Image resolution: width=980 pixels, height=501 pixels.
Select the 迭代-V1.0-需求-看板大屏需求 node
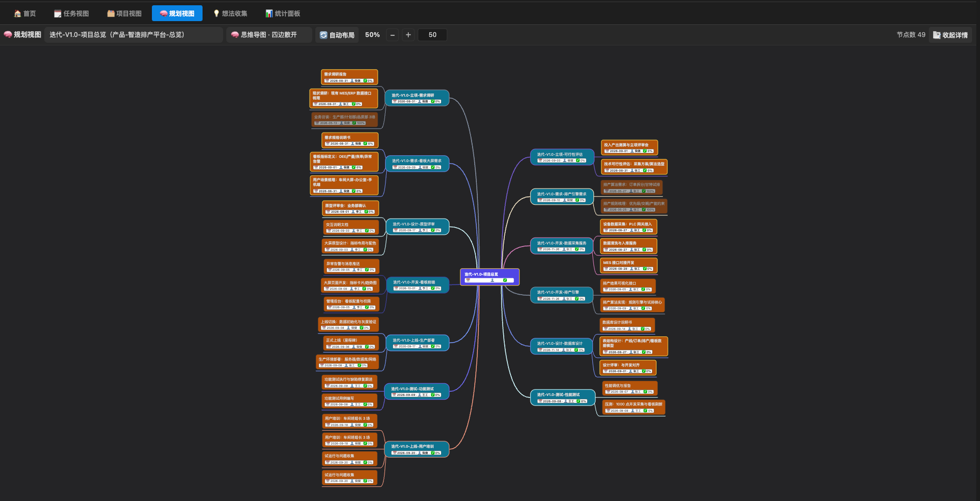point(417,164)
